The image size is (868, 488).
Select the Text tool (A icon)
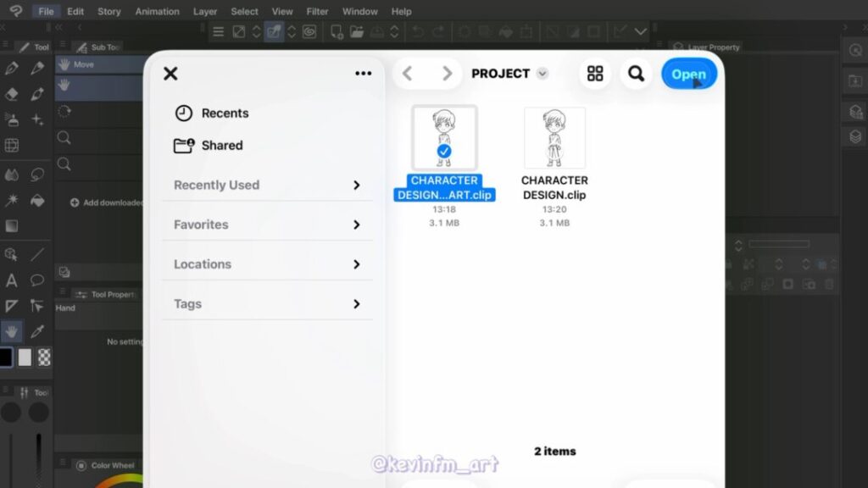pyautogui.click(x=12, y=280)
